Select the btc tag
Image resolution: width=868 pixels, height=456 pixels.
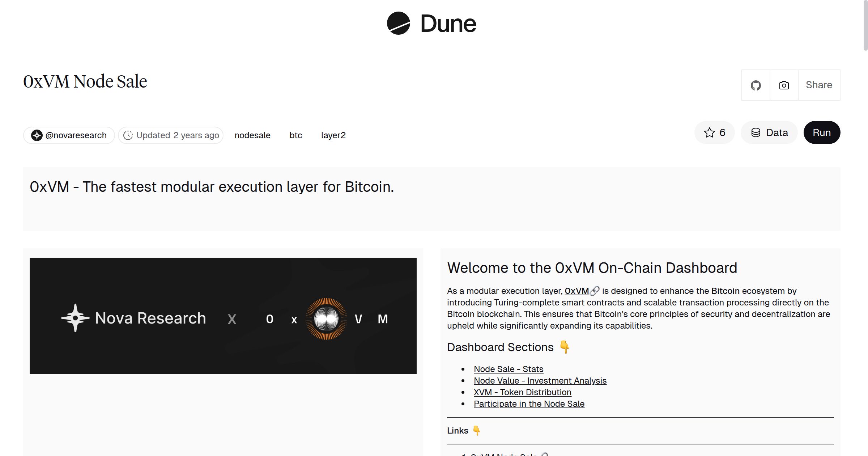coord(295,135)
